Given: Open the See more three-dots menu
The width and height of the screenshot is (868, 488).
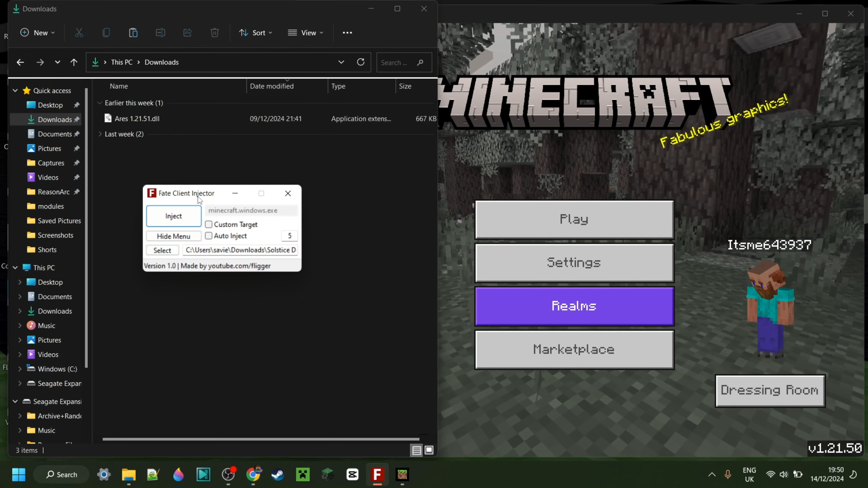Looking at the screenshot, I should click(x=347, y=33).
